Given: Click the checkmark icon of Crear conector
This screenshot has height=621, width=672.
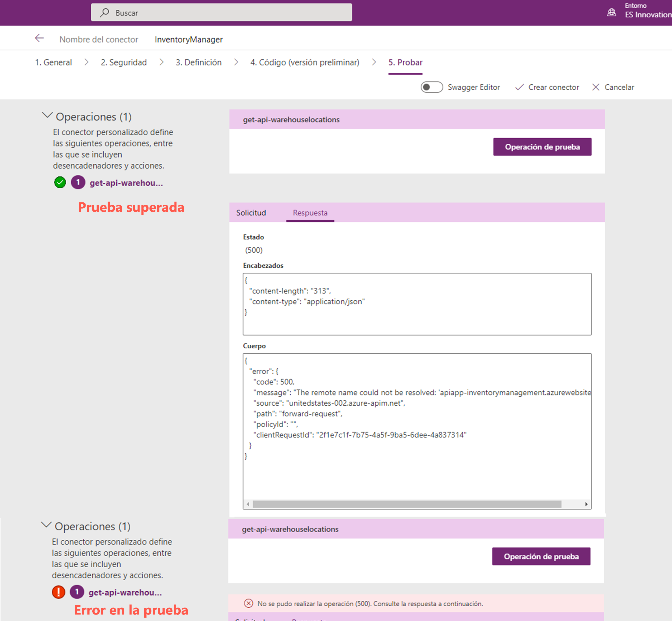Looking at the screenshot, I should (x=519, y=88).
